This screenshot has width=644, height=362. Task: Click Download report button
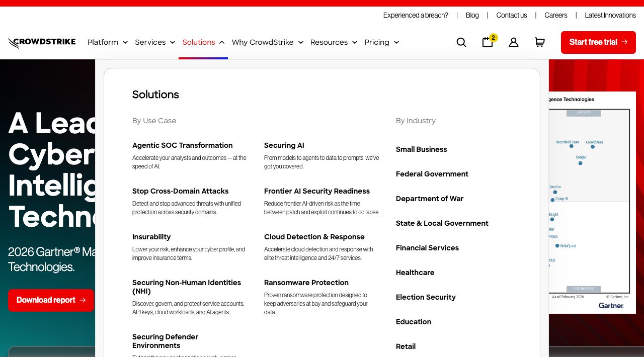(x=51, y=300)
